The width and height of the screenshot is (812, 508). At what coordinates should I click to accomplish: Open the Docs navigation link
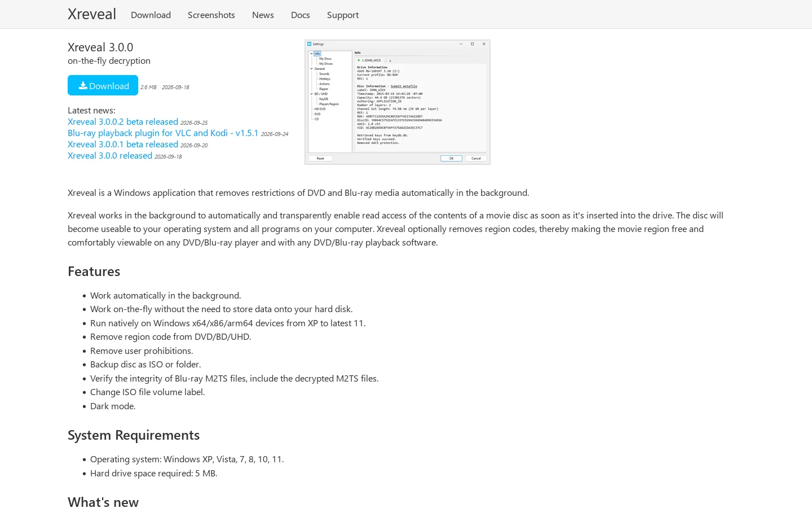click(x=301, y=15)
